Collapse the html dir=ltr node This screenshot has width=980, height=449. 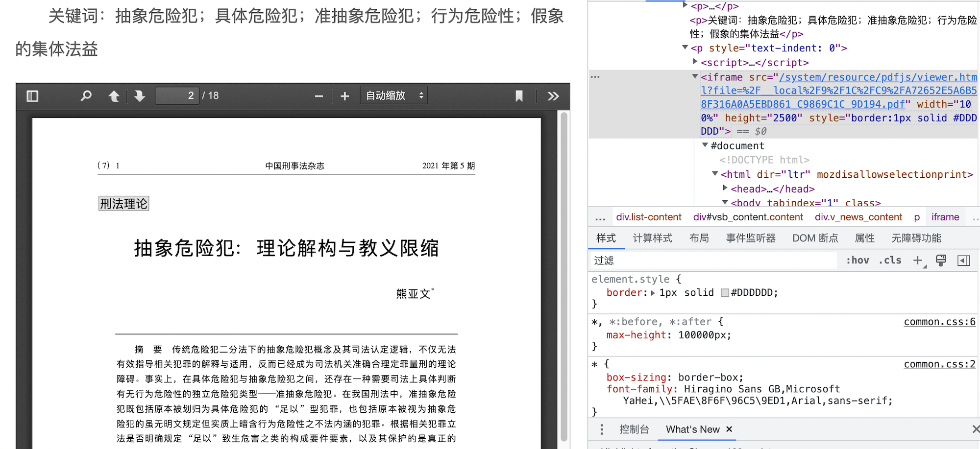(x=715, y=174)
